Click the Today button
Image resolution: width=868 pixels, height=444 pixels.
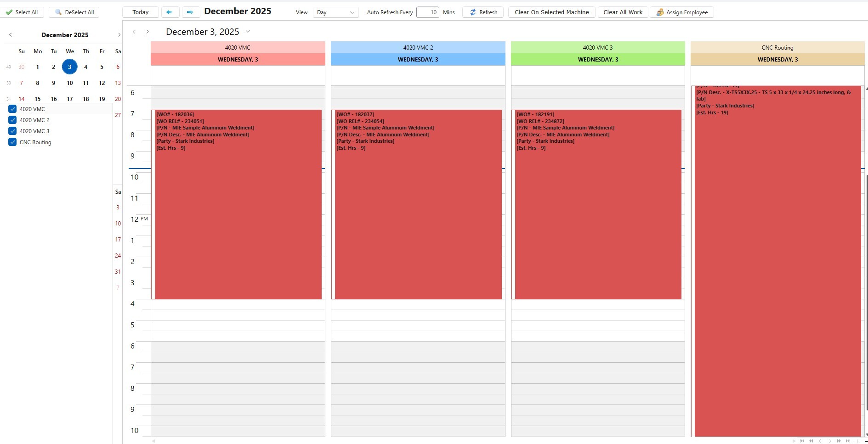point(140,12)
